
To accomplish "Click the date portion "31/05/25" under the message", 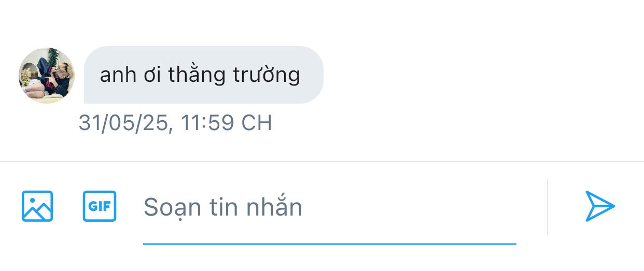I will 122,123.
